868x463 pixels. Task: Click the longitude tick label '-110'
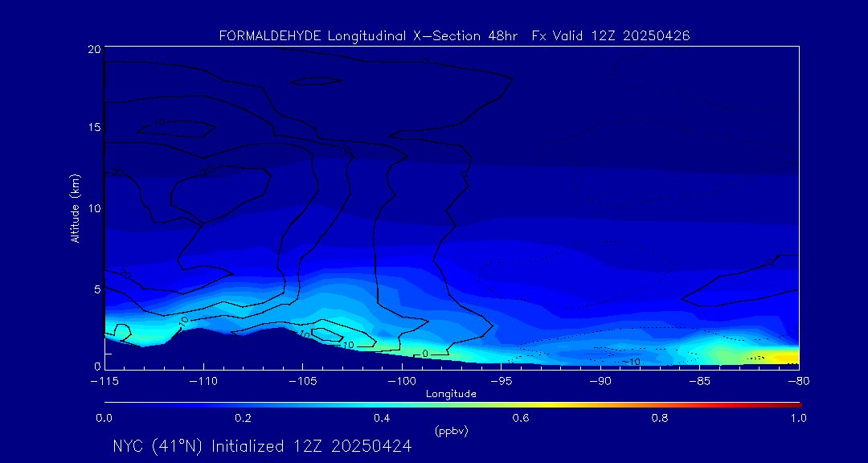203,382
